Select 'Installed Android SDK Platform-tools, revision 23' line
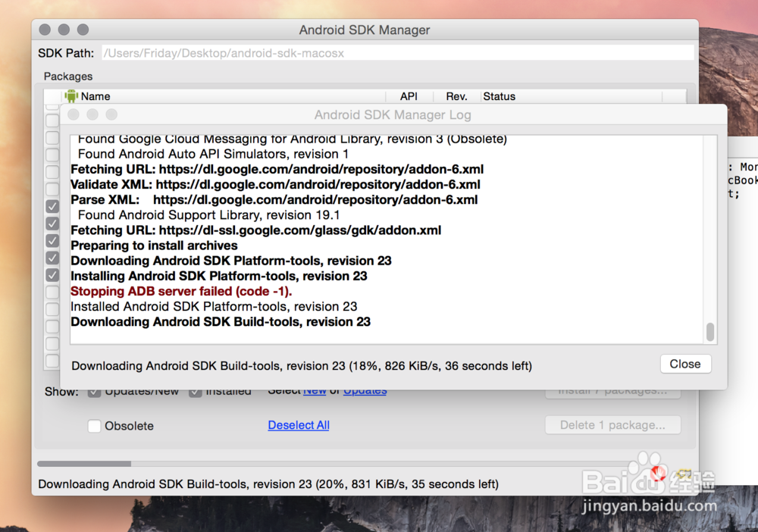 click(x=214, y=307)
